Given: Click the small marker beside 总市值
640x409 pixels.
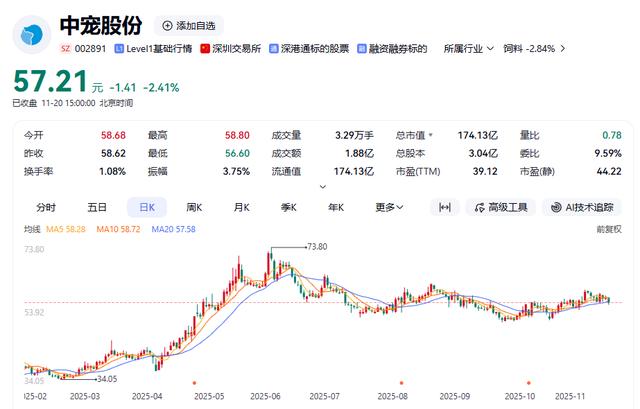Looking at the screenshot, I should point(431,134).
